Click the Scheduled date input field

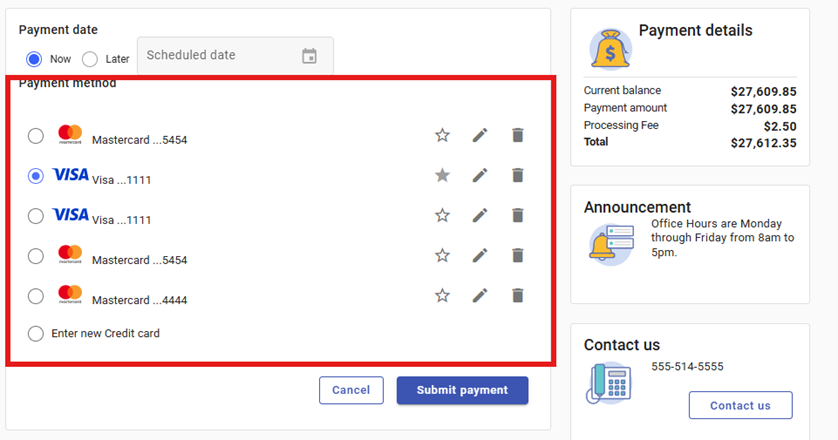point(215,56)
